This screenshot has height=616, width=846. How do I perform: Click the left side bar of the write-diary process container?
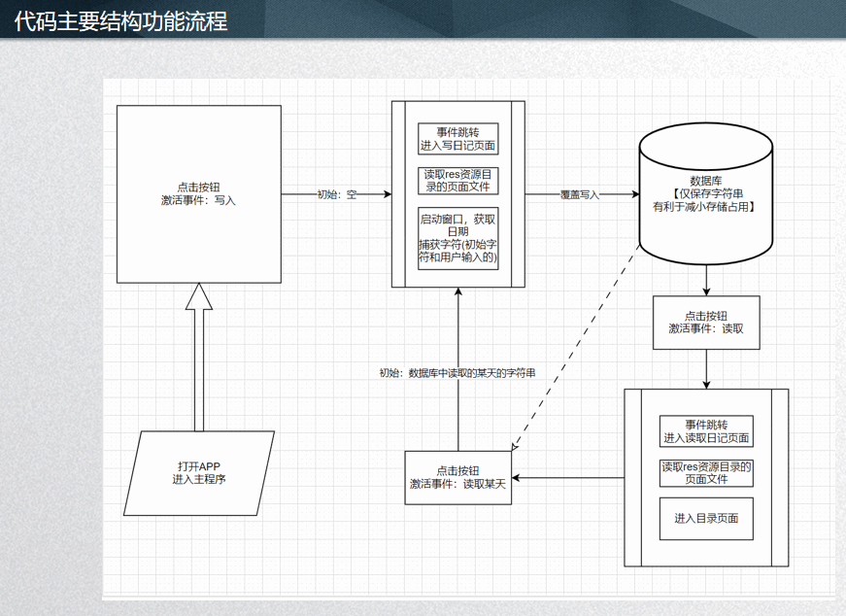[397, 194]
